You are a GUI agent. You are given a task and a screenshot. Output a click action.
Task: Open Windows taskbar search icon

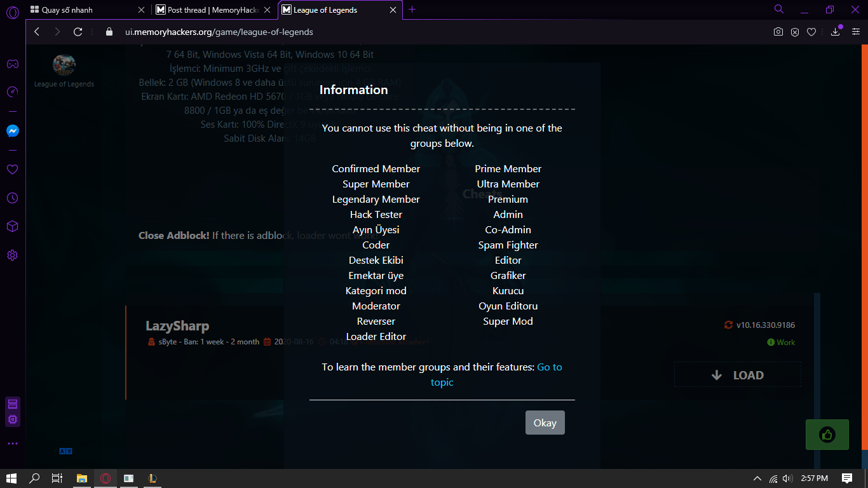34,478
